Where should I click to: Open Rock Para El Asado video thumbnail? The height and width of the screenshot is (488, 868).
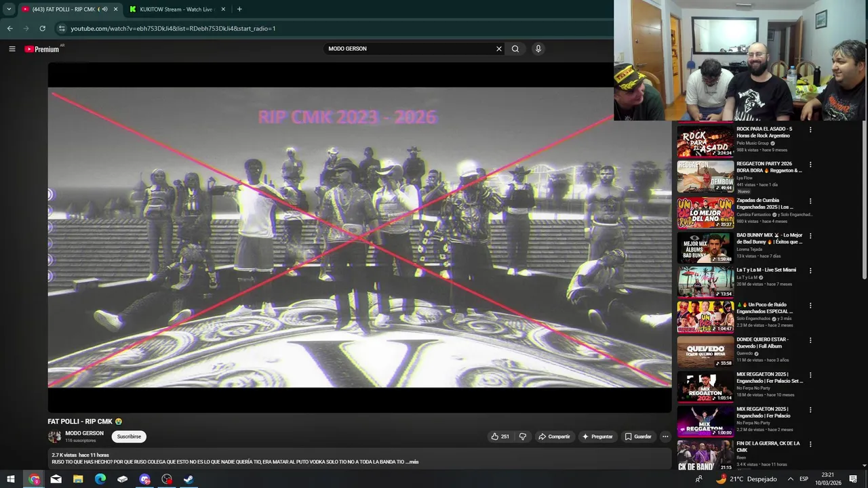coord(705,141)
